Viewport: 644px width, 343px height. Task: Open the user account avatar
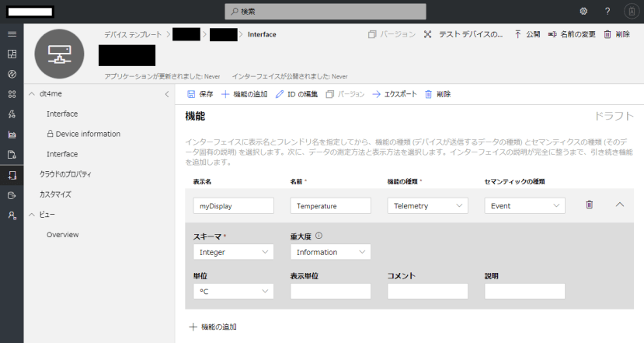pos(632,11)
